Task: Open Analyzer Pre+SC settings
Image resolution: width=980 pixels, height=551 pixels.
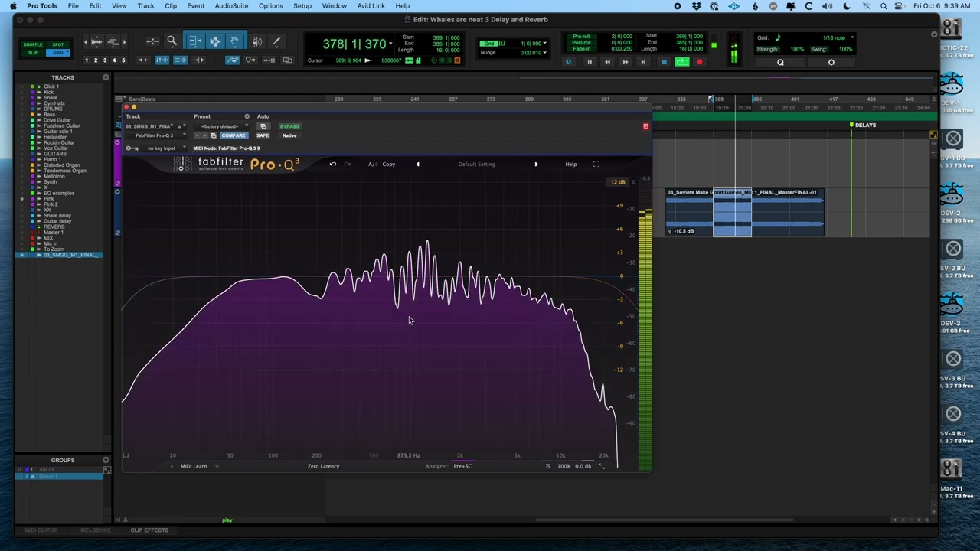Action: coord(462,466)
